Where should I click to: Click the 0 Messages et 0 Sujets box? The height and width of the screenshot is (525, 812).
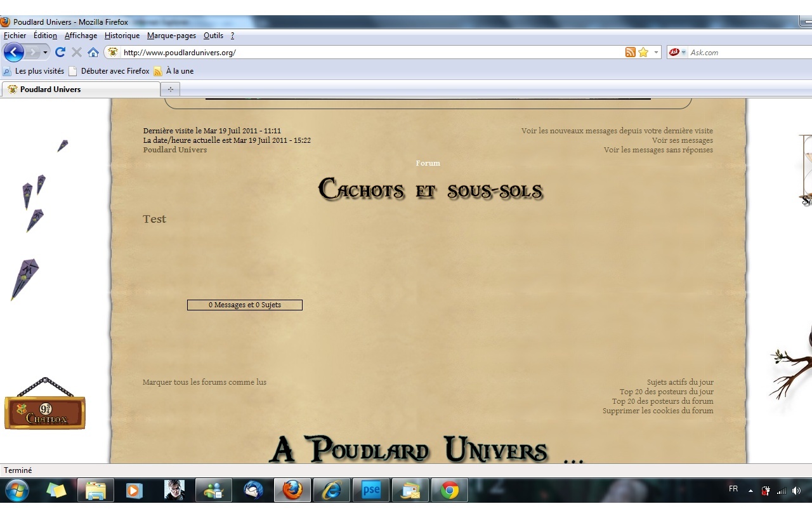point(245,305)
